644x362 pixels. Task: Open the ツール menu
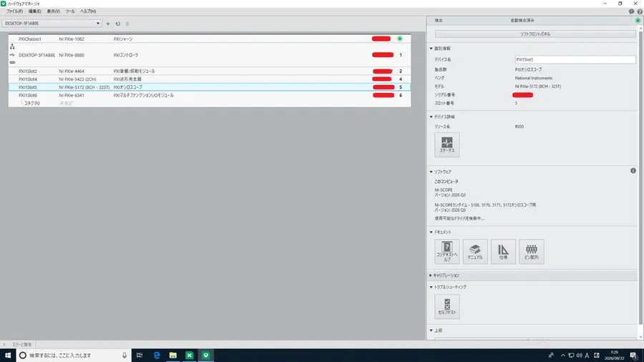(70, 11)
